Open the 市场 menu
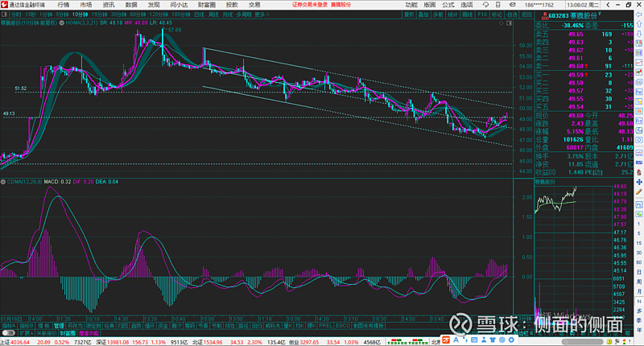The height and width of the screenshot is (346, 644). pos(86,5)
